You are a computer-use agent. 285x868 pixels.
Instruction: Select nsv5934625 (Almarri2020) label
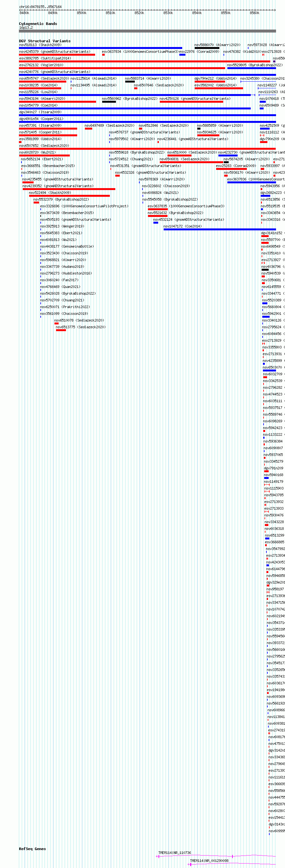click(x=220, y=132)
